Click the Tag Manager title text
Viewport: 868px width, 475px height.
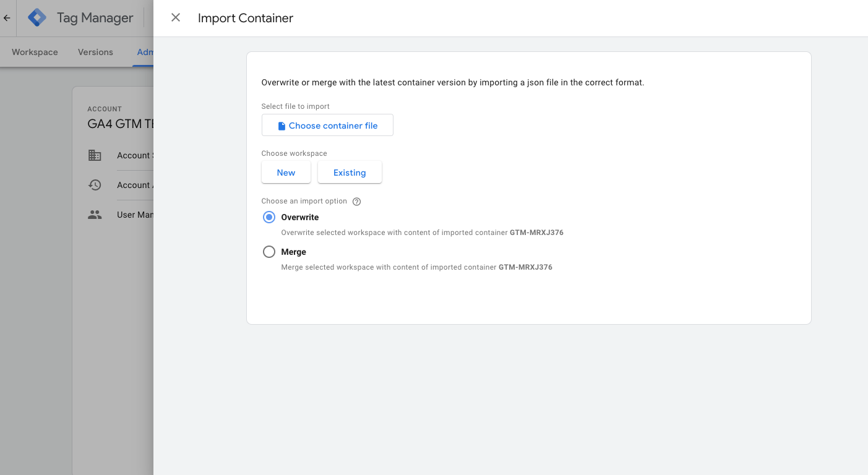[95, 18]
